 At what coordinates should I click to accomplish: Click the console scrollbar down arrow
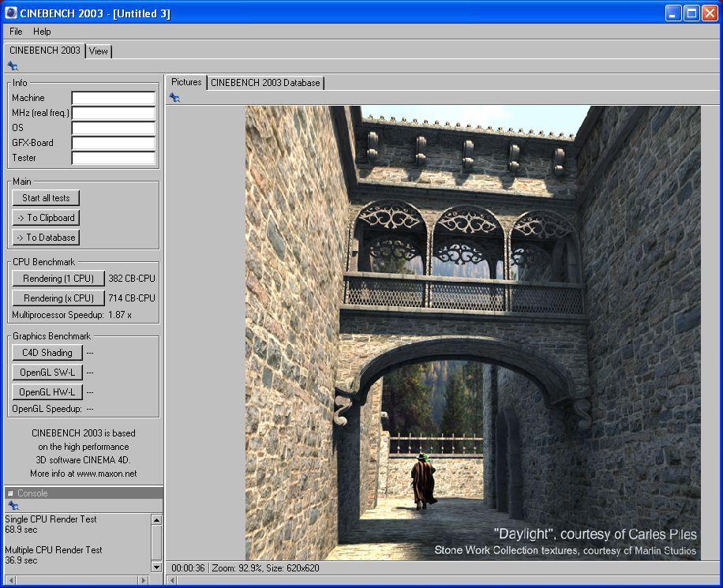[156, 567]
